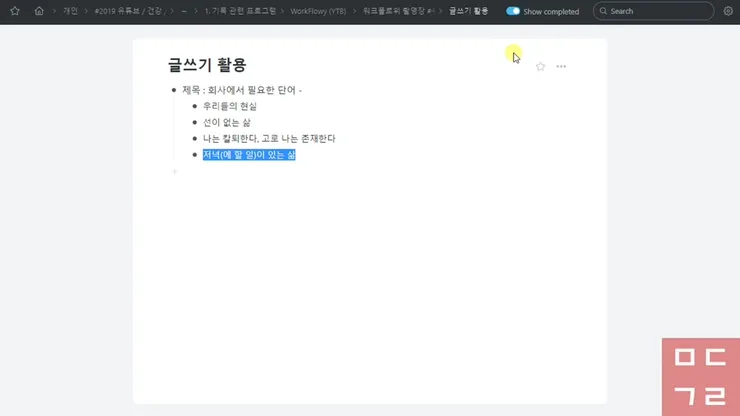
Task: Open the #2019 유튜브 / 건강 breadcrumb
Action: coord(128,11)
